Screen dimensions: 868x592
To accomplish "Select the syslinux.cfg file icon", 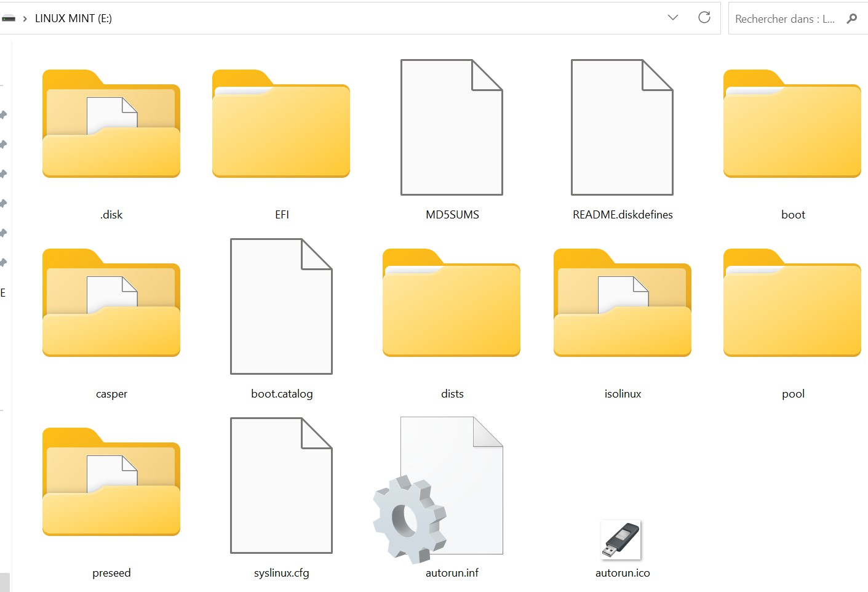I will [x=282, y=486].
